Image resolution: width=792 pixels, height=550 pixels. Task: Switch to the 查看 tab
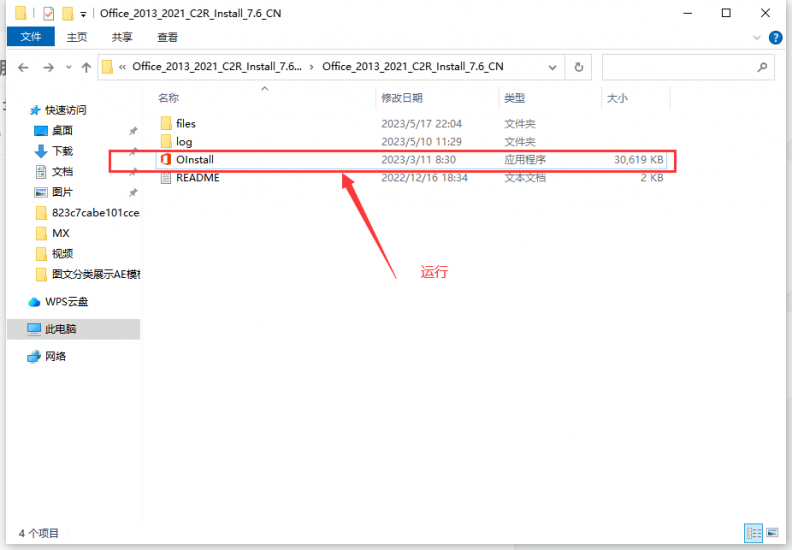[167, 37]
